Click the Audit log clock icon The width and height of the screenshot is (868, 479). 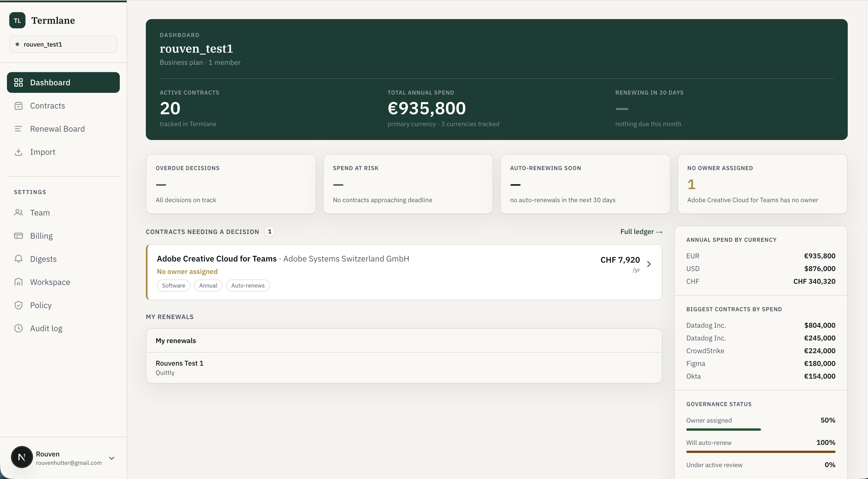click(19, 328)
